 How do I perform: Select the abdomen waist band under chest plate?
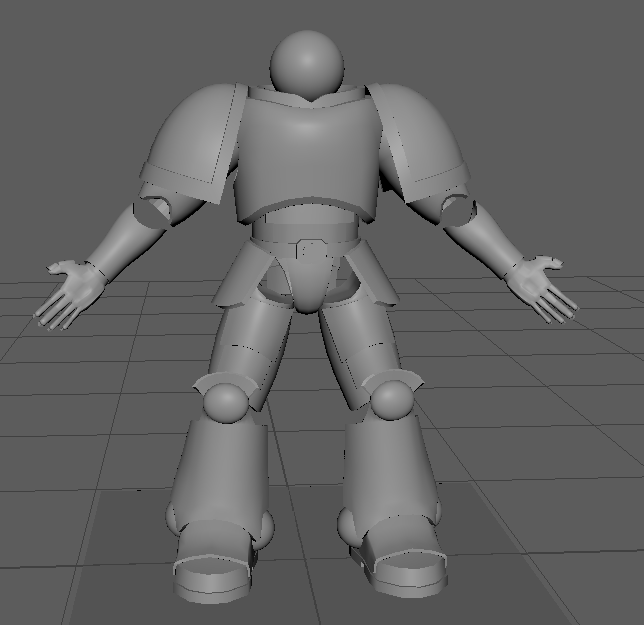pos(305,224)
